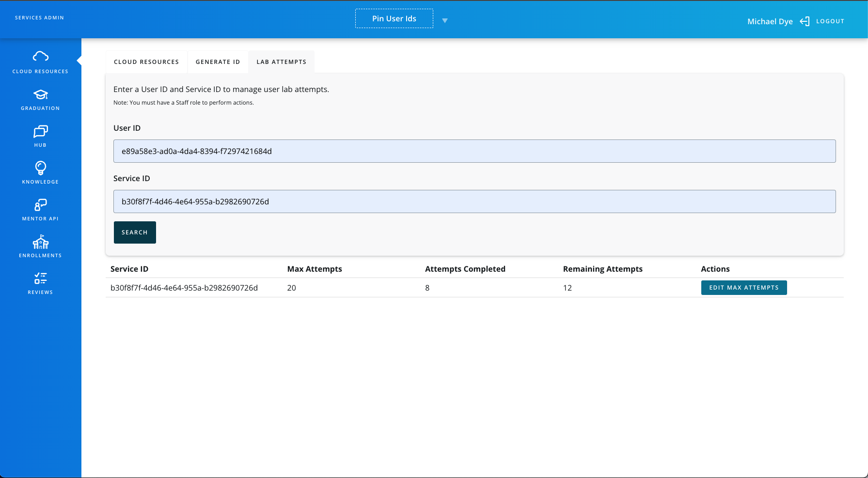868x478 pixels.
Task: Focus the User ID input field
Action: [474, 151]
